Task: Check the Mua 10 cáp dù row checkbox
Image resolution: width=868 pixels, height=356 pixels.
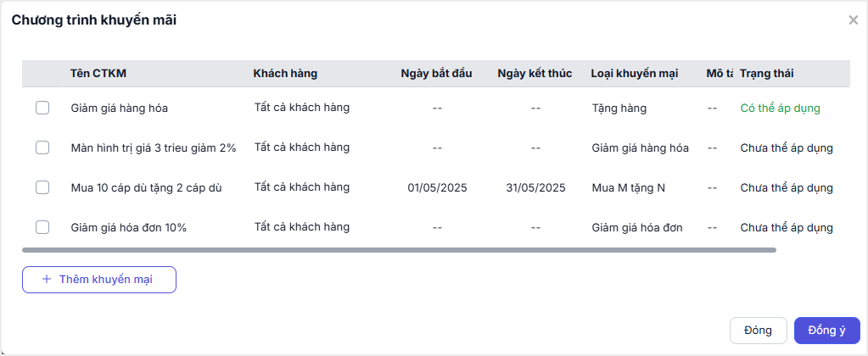Action: tap(42, 188)
